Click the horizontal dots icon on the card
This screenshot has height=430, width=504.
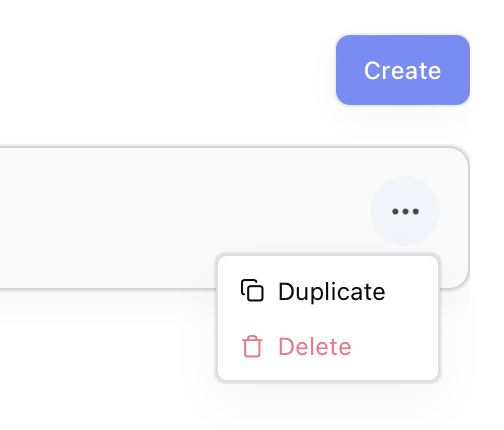click(405, 211)
